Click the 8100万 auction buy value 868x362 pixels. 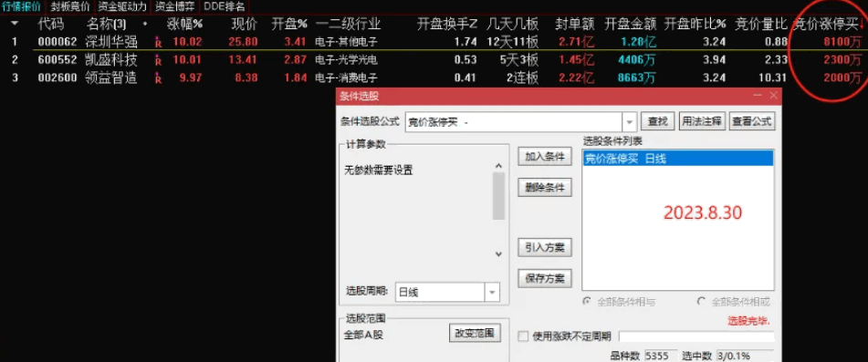point(842,41)
